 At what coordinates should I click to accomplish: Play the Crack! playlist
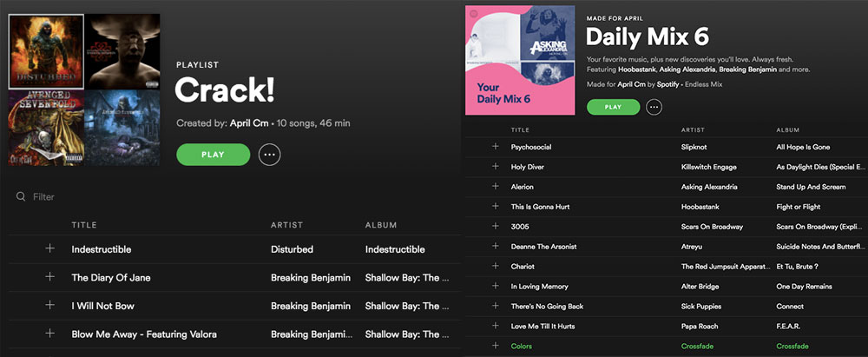click(x=214, y=155)
